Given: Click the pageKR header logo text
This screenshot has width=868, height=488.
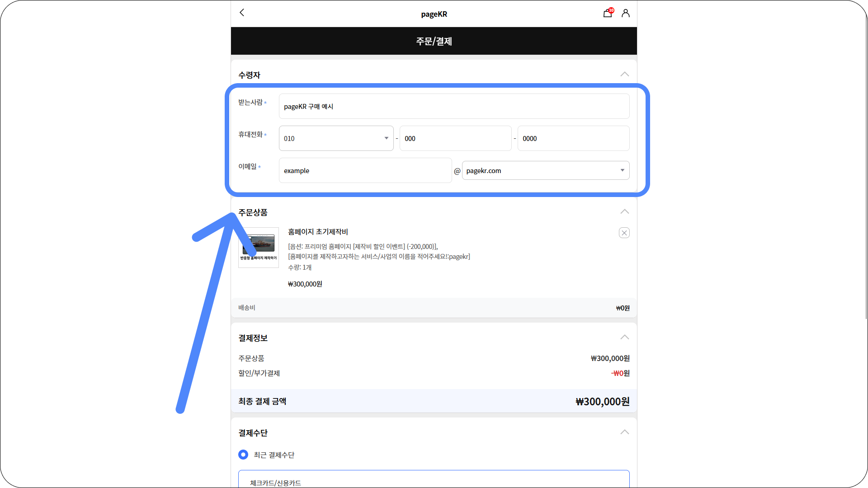Looking at the screenshot, I should [434, 14].
